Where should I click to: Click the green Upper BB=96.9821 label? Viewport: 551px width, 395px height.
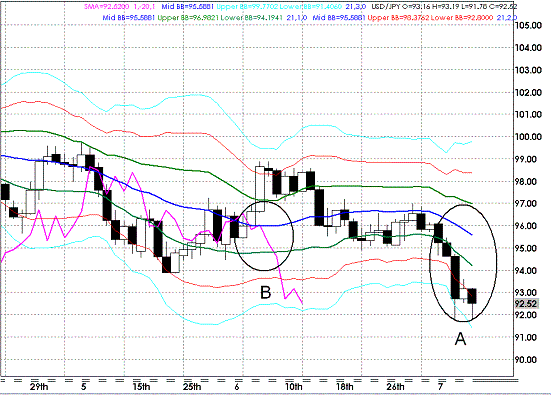pos(188,18)
